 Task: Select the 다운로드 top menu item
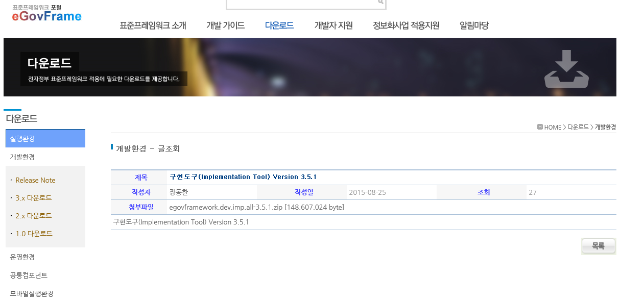[x=279, y=26]
